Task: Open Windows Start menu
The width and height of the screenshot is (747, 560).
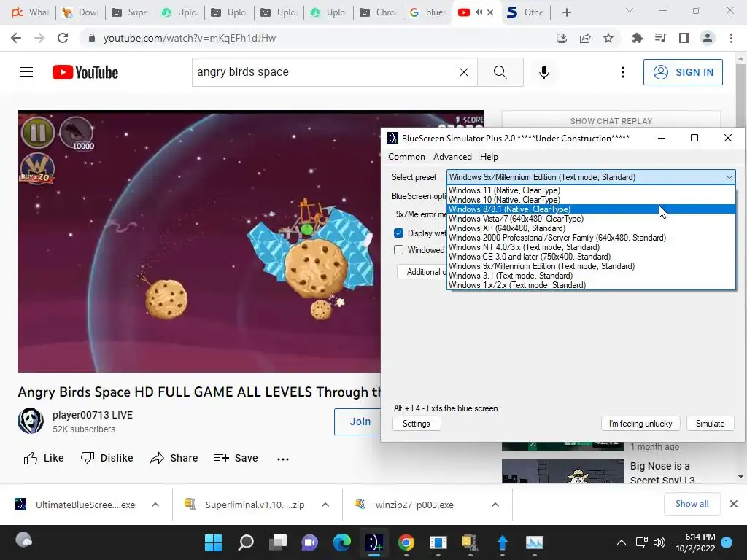Action: (x=214, y=542)
